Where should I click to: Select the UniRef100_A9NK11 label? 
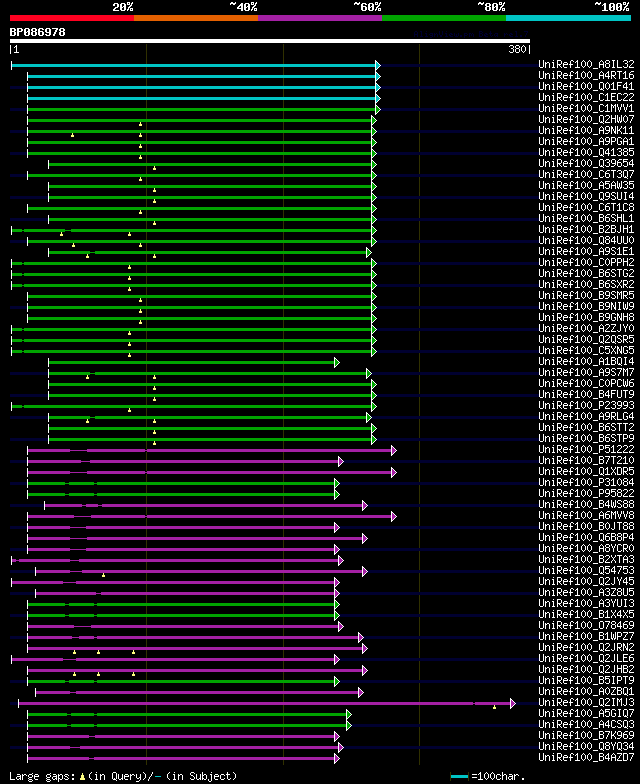coord(586,130)
